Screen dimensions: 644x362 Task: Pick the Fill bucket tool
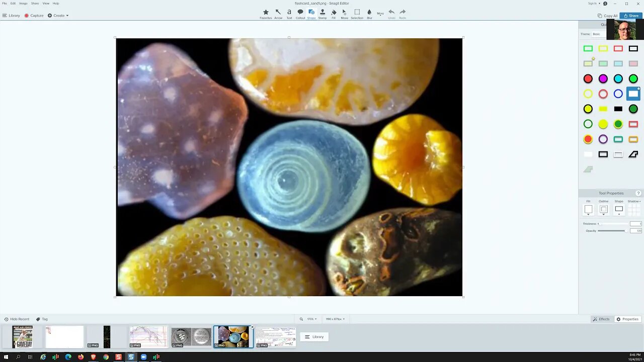click(x=334, y=14)
